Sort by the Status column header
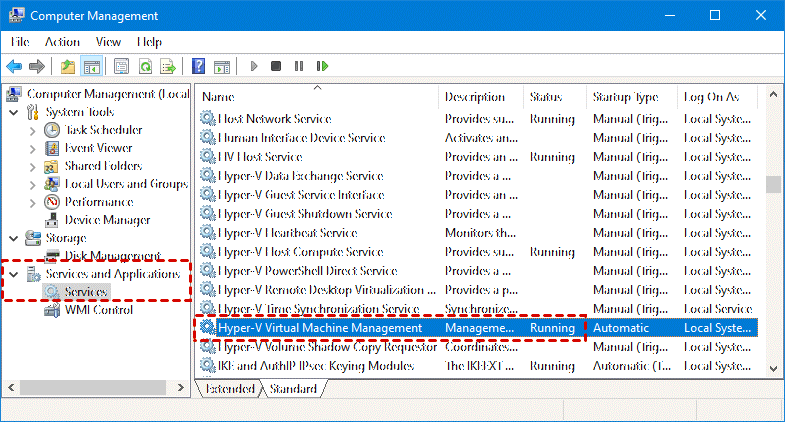 click(x=555, y=97)
